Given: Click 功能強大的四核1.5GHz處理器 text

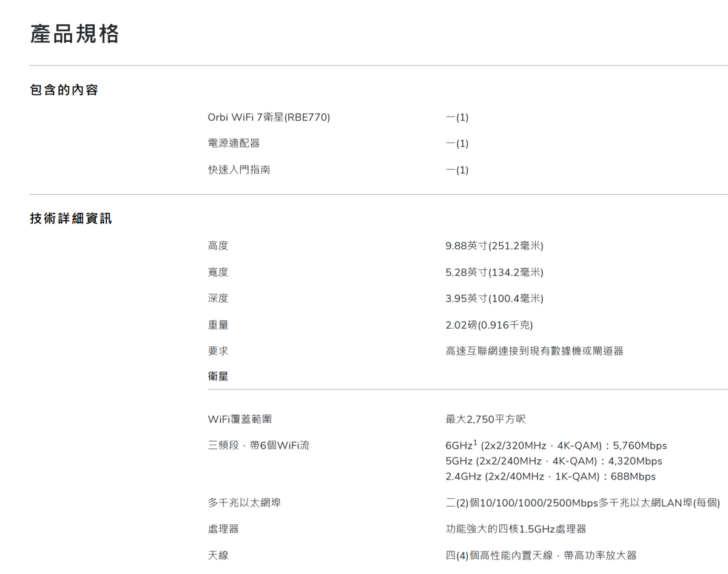Looking at the screenshot, I should pos(516,529).
